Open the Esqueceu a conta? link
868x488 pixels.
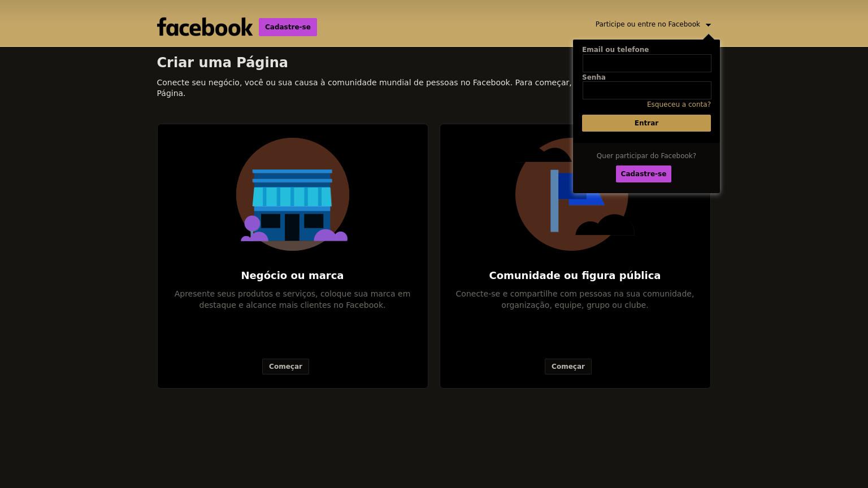click(679, 104)
